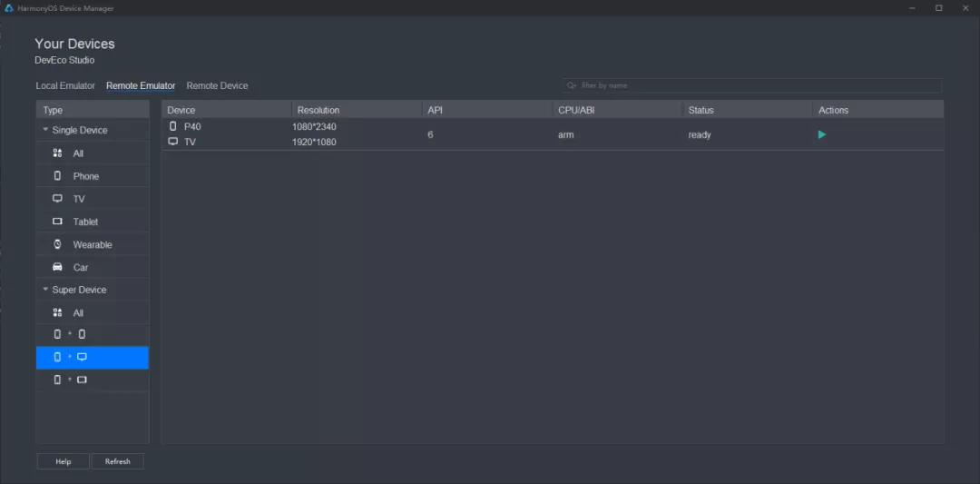The image size is (980, 484).
Task: Minimize the Device Manager window
Action: point(913,8)
